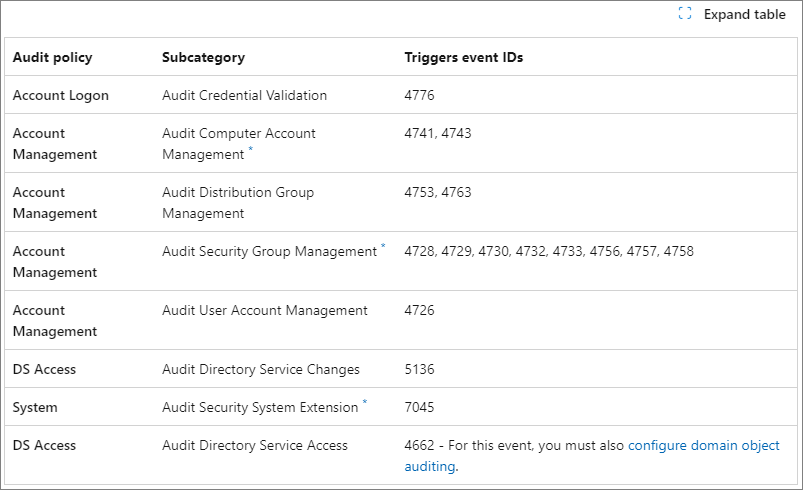Image resolution: width=803 pixels, height=490 pixels.
Task: Click the Audit Directory Service Access cell
Action: (x=255, y=445)
